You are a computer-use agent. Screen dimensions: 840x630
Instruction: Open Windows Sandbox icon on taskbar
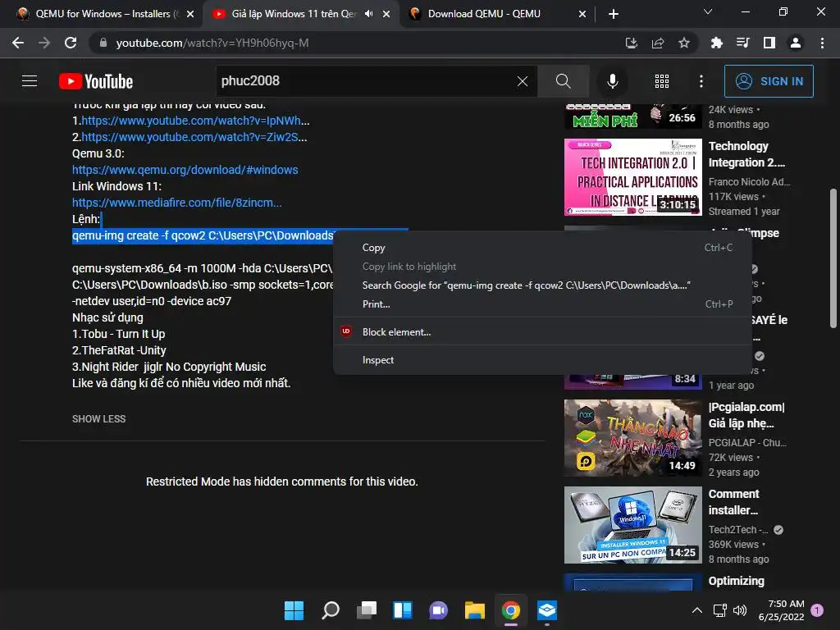tap(546, 610)
